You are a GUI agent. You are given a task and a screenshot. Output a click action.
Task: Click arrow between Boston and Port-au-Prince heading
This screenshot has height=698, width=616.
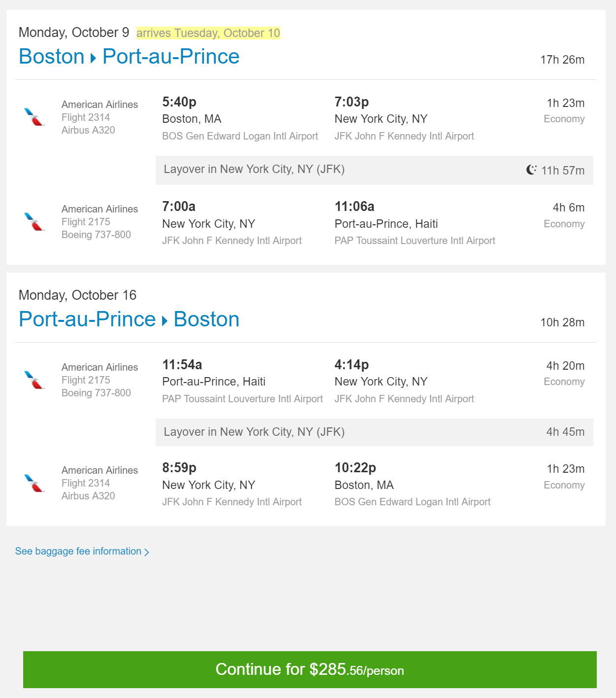click(93, 58)
